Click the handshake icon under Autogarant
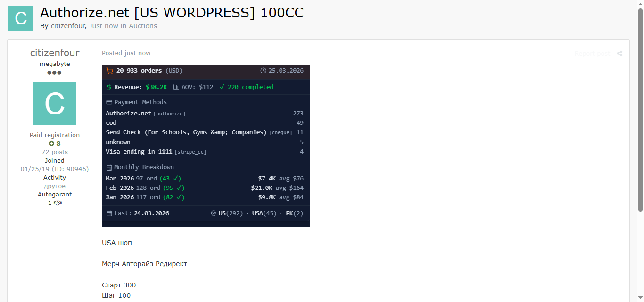Screen dimensions: 644x302 [x=58, y=203]
